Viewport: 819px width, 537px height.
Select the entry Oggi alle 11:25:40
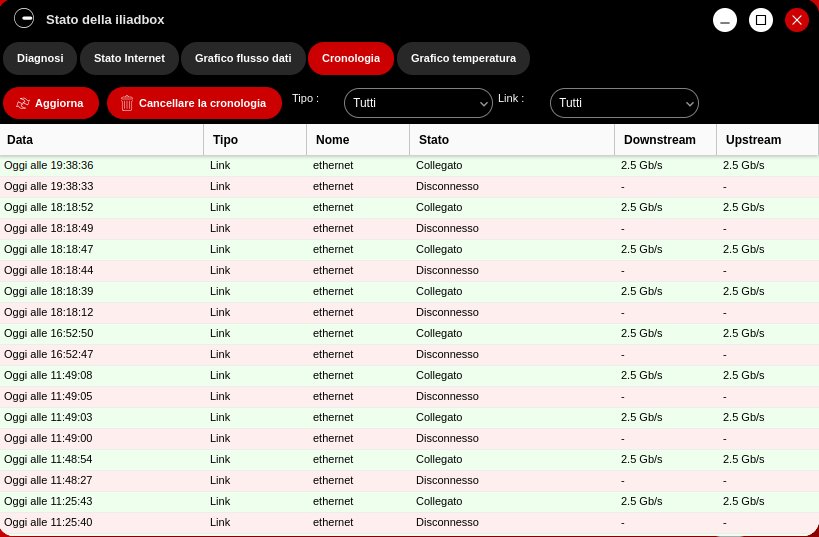[x=410, y=522]
